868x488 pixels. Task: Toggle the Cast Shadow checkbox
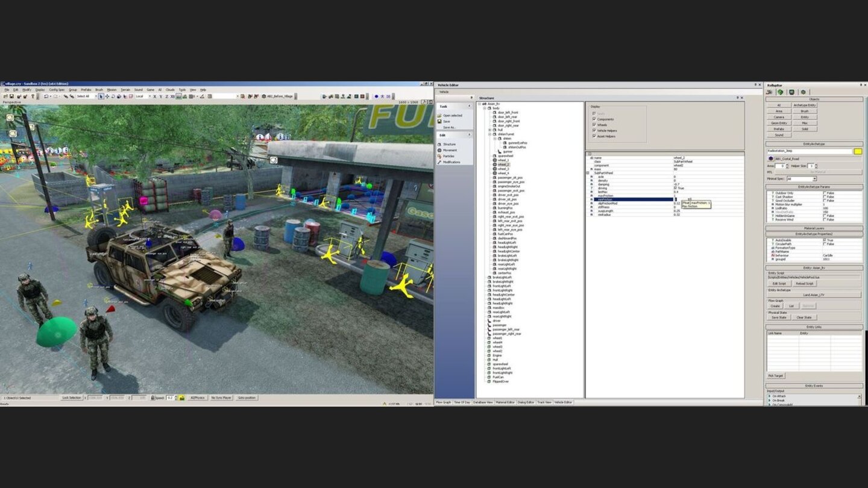click(x=825, y=197)
